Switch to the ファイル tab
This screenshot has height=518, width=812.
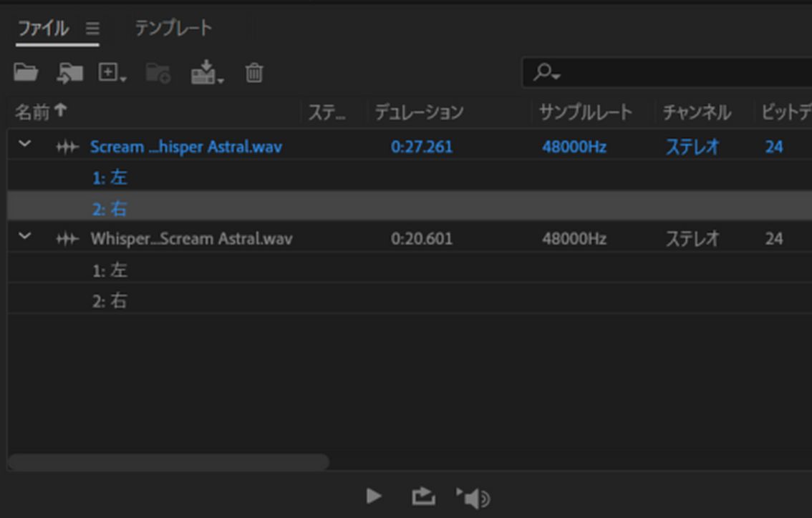click(x=44, y=28)
